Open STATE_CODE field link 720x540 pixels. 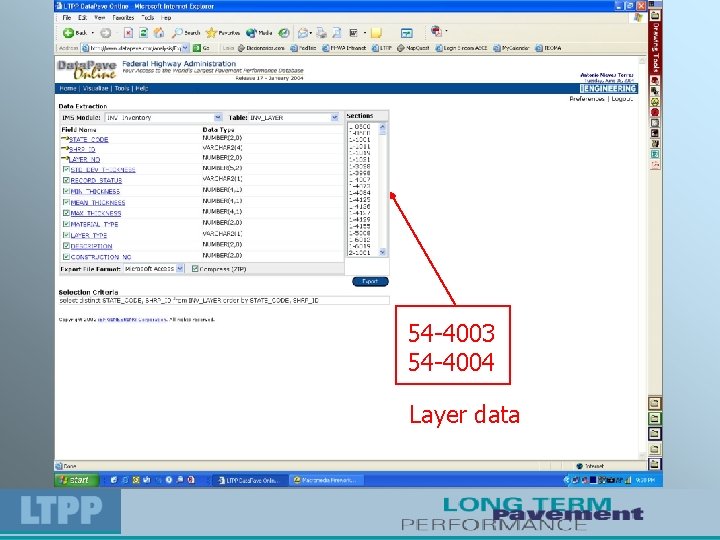(89, 139)
